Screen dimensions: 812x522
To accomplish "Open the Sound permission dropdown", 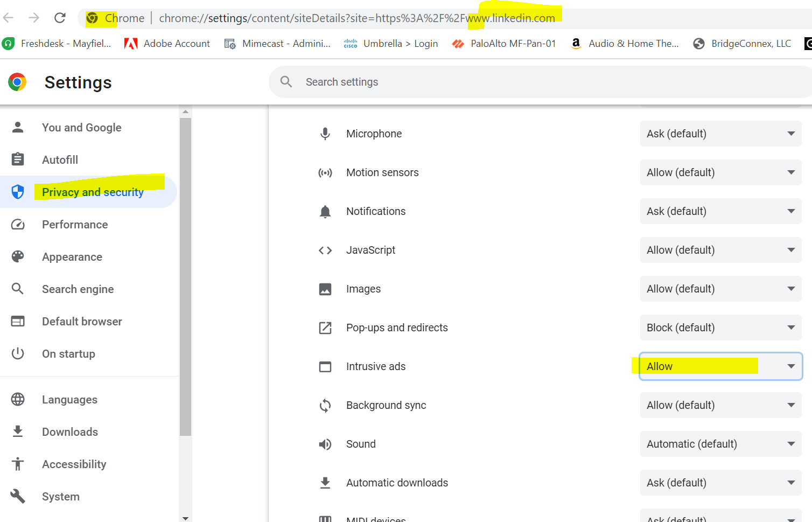I will [x=721, y=444].
